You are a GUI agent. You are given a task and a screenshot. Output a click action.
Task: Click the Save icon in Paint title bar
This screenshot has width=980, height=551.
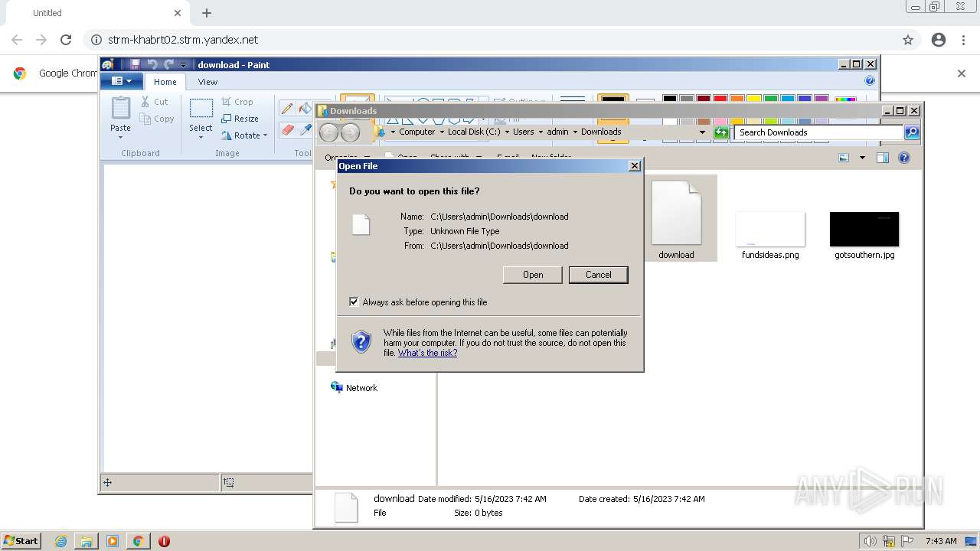pyautogui.click(x=136, y=64)
